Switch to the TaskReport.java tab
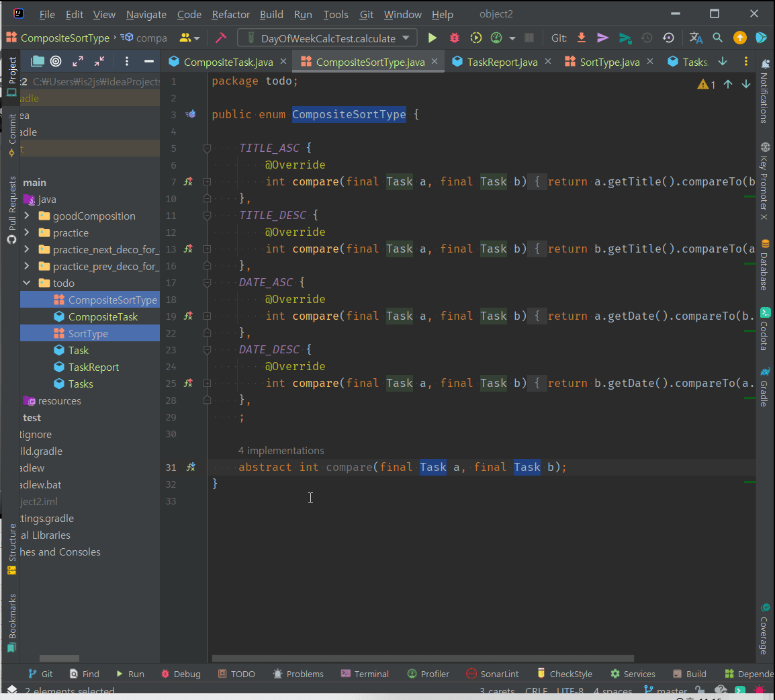775x700 pixels. (x=502, y=62)
